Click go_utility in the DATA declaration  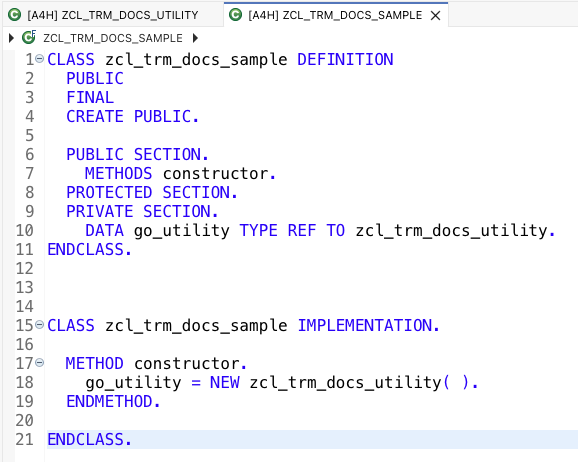pos(182,230)
